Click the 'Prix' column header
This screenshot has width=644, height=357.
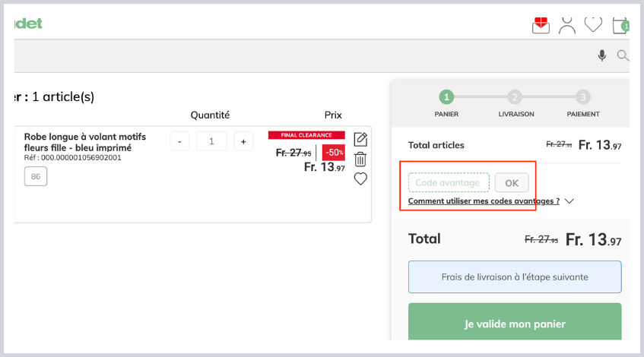[x=333, y=115]
